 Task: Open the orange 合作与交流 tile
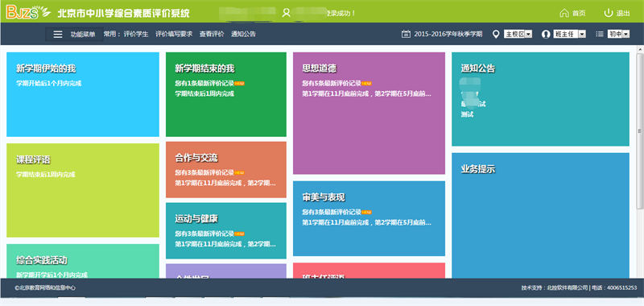coord(226,170)
